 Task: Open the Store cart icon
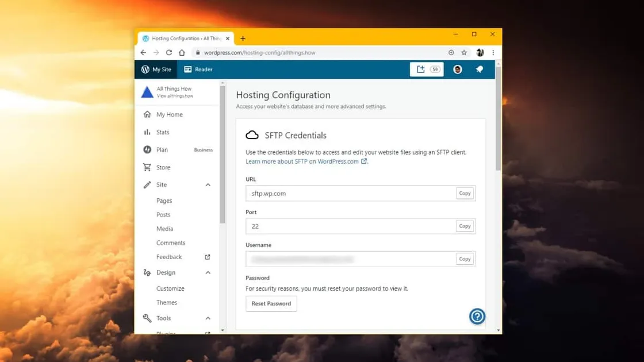tap(147, 167)
